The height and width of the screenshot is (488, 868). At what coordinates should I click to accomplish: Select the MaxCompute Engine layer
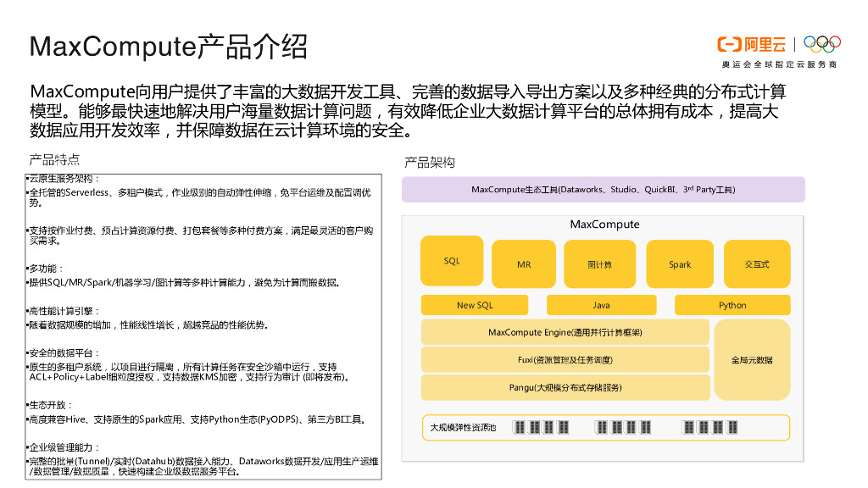565,332
